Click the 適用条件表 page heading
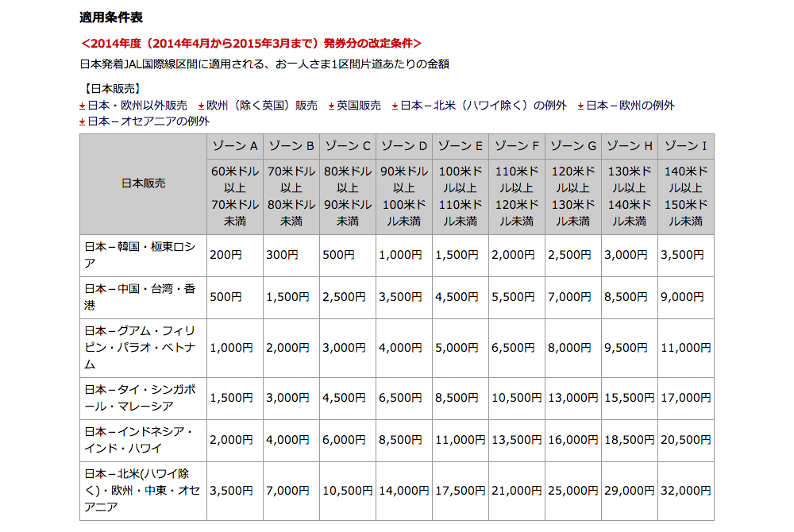The width and height of the screenshot is (794, 532). (x=111, y=17)
